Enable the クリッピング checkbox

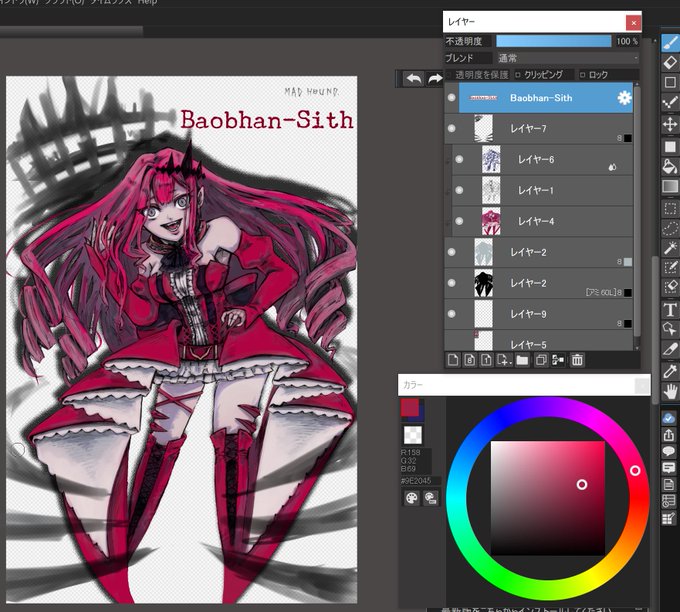(x=517, y=75)
